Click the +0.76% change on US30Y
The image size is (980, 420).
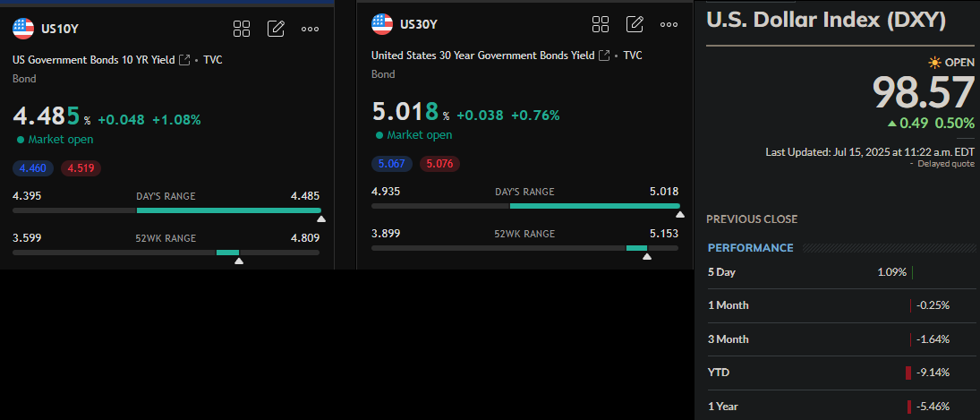coord(535,116)
